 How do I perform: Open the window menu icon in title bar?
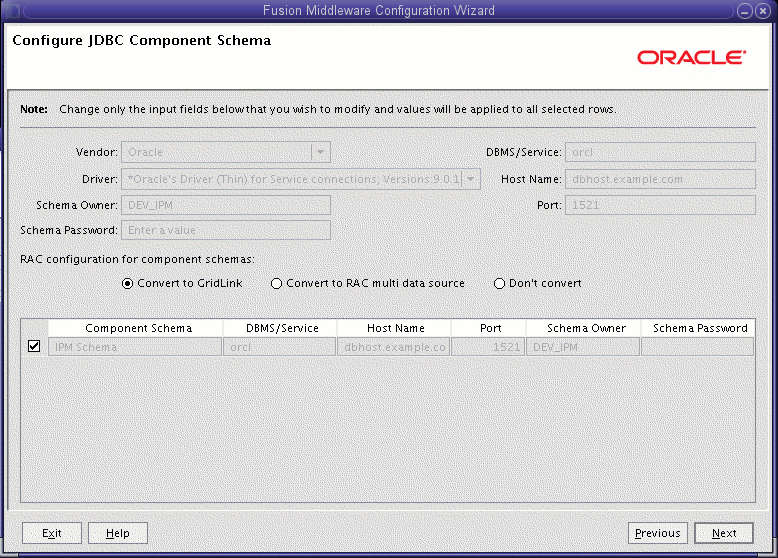pyautogui.click(x=12, y=11)
